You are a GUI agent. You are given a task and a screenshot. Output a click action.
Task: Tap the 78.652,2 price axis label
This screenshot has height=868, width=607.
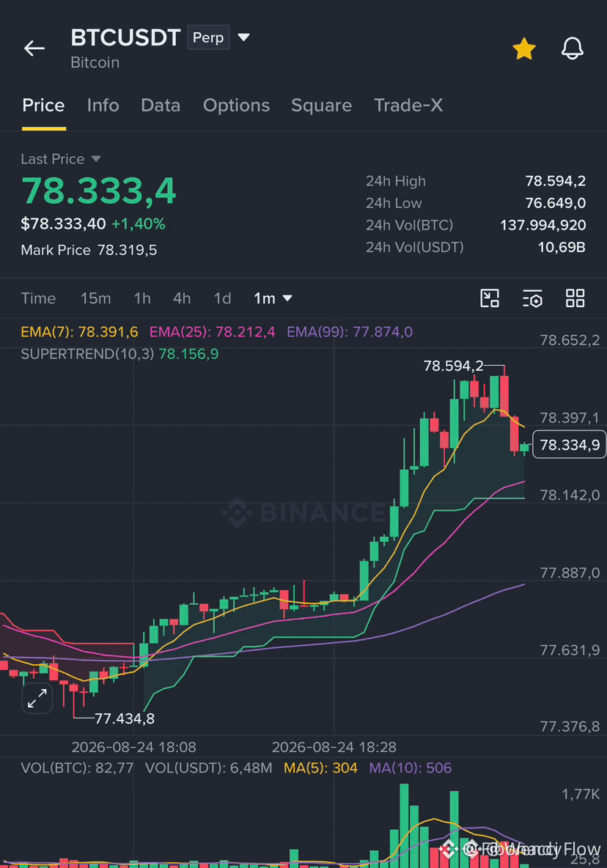[x=570, y=340]
